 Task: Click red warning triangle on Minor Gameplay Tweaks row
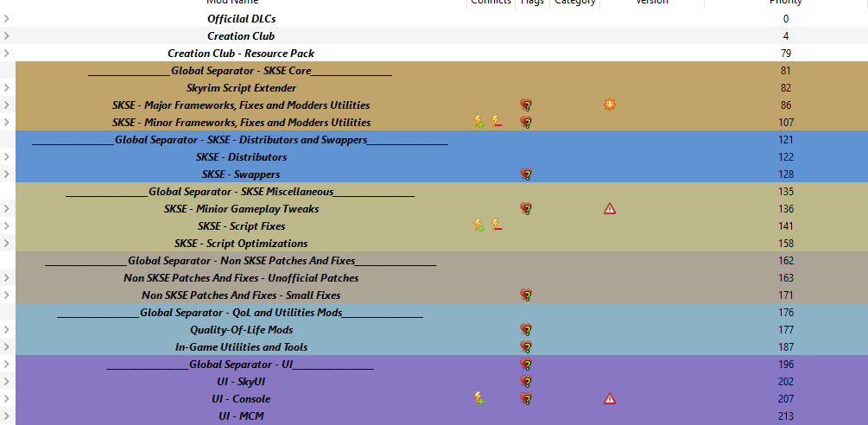(610, 209)
